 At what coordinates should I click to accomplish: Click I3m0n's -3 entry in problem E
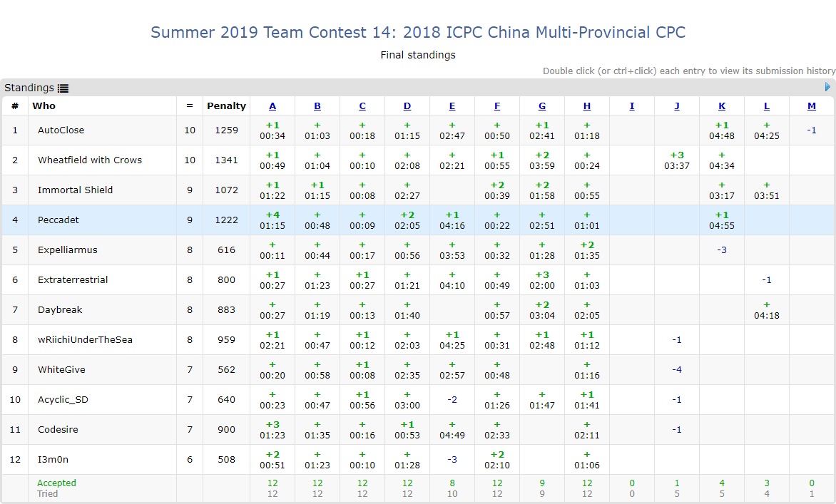pyautogui.click(x=452, y=460)
